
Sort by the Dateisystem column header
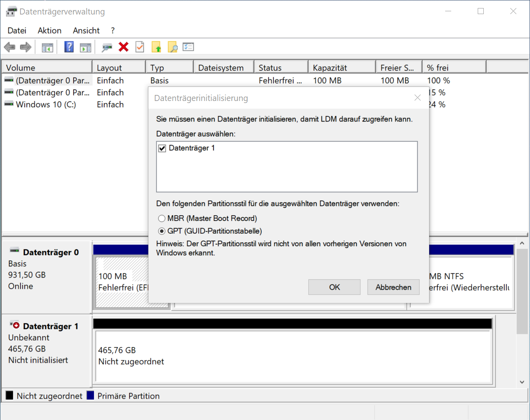(224, 68)
